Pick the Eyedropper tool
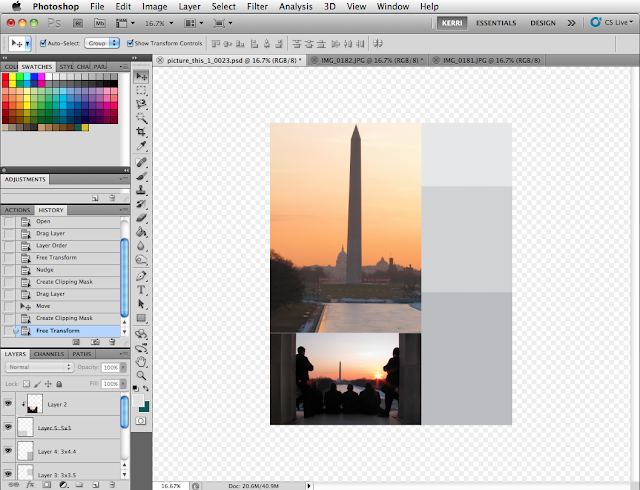The height and width of the screenshot is (490, 640). pos(141,147)
